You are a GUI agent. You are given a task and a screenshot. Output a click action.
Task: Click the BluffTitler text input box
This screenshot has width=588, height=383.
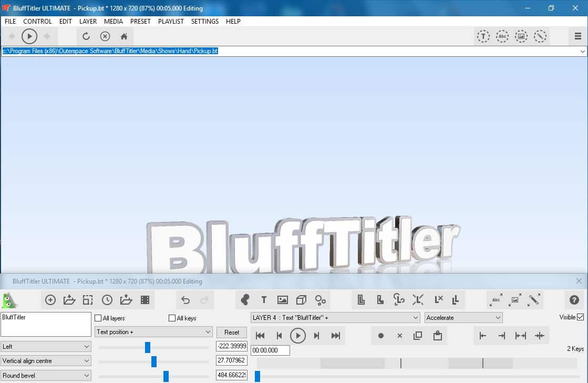tap(46, 325)
